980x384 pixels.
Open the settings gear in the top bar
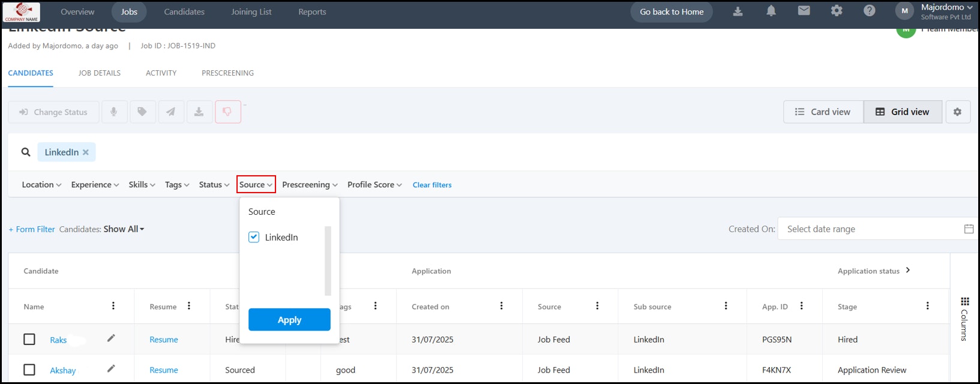click(x=837, y=11)
